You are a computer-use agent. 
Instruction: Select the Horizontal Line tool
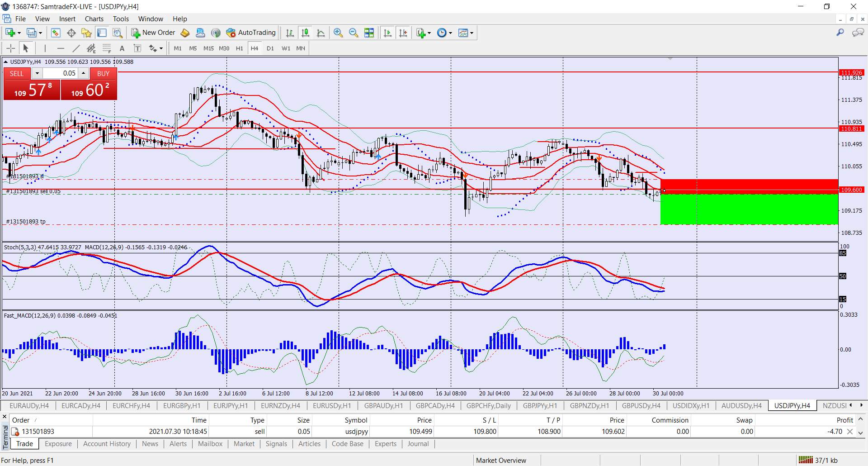click(61, 48)
